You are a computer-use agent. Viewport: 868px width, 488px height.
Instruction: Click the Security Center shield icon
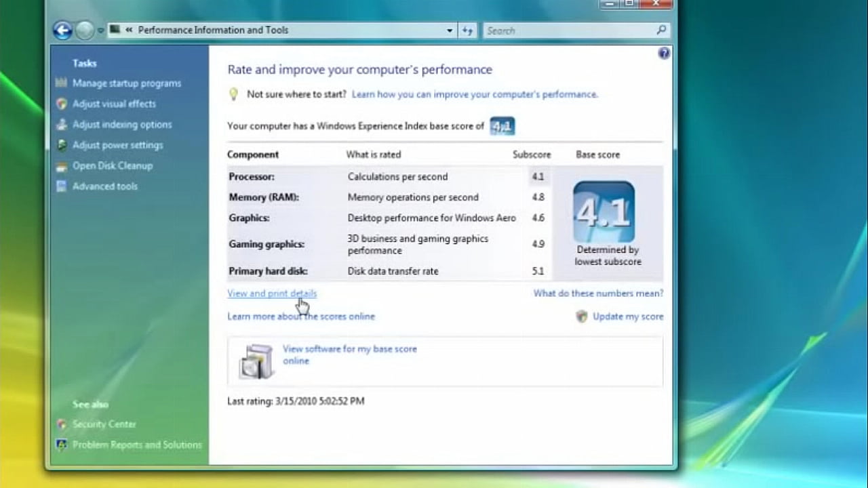pyautogui.click(x=62, y=424)
